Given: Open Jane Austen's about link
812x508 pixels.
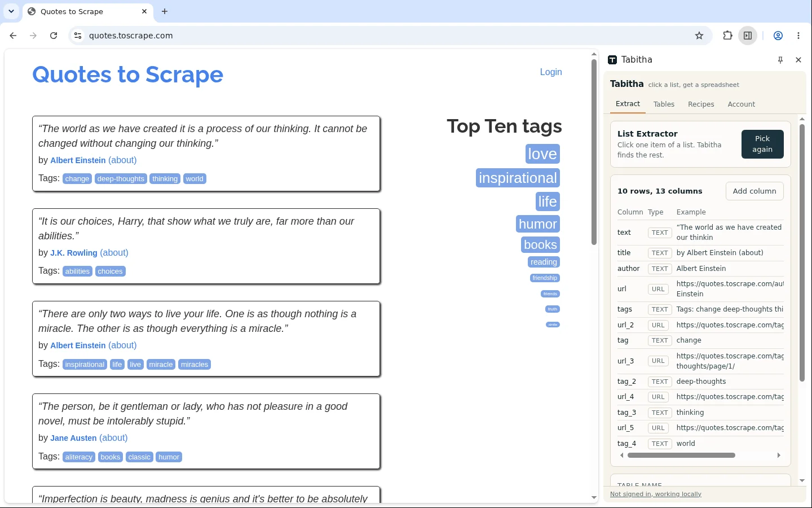Looking at the screenshot, I should 113,438.
